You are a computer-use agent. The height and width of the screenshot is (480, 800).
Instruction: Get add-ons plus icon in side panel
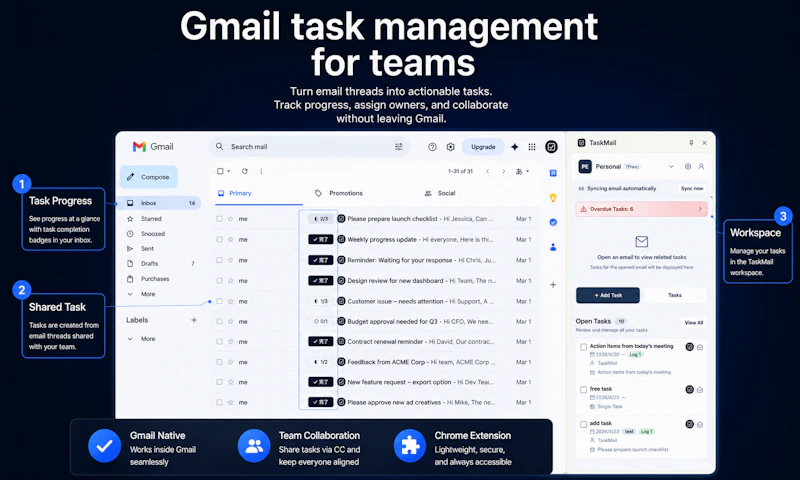pos(553,285)
